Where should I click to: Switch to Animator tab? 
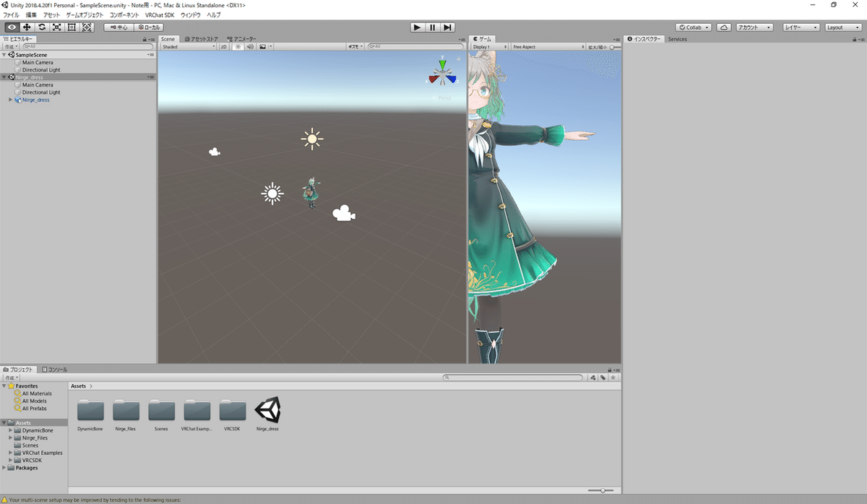point(242,39)
